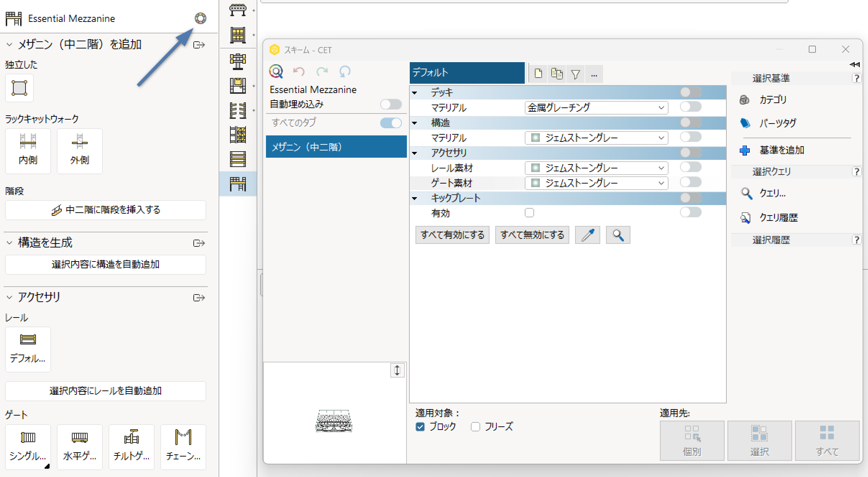Click the magnifier search button below settings
This screenshot has height=477, width=868.
(618, 235)
